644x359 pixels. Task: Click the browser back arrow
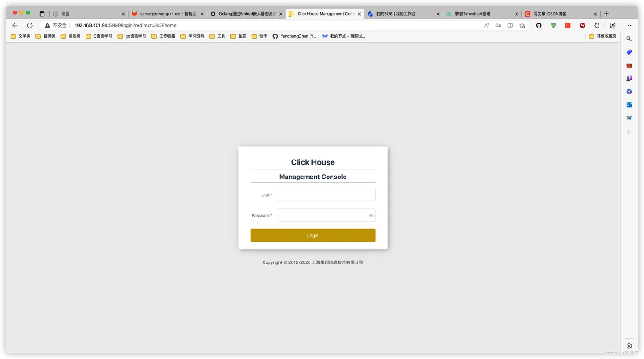point(15,25)
